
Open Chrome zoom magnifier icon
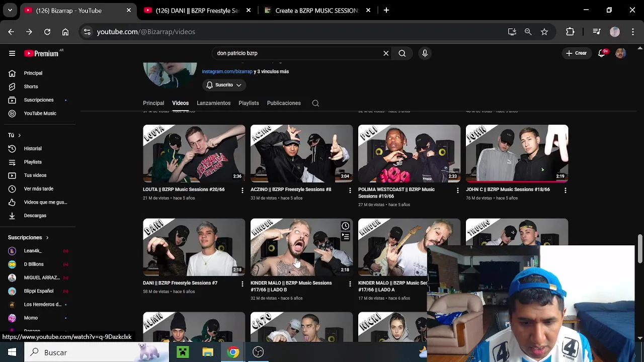528,32
